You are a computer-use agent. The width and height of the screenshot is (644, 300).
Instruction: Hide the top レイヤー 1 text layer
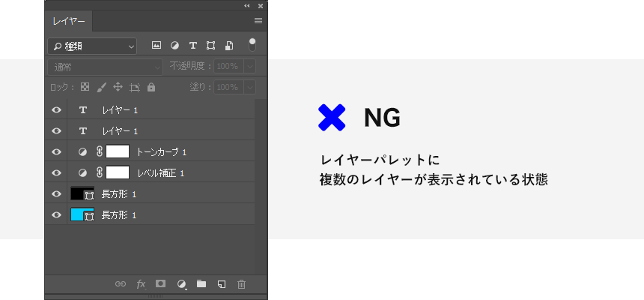pyautogui.click(x=56, y=110)
